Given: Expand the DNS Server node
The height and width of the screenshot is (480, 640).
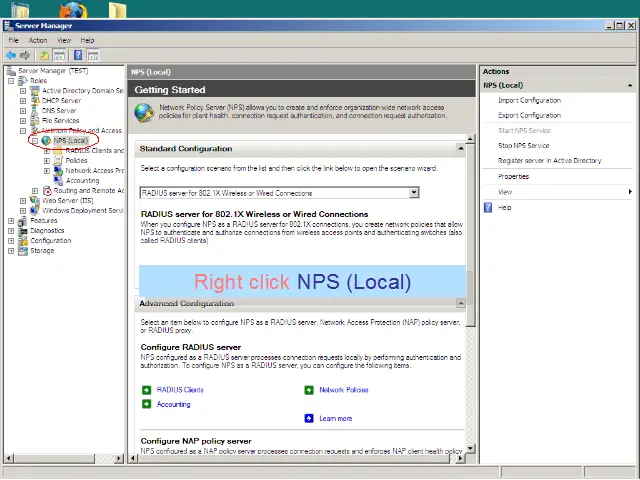Looking at the screenshot, I should click(23, 111).
